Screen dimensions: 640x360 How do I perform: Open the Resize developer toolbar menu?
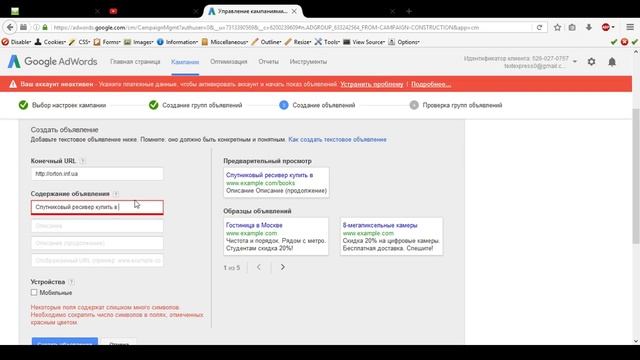point(298,42)
